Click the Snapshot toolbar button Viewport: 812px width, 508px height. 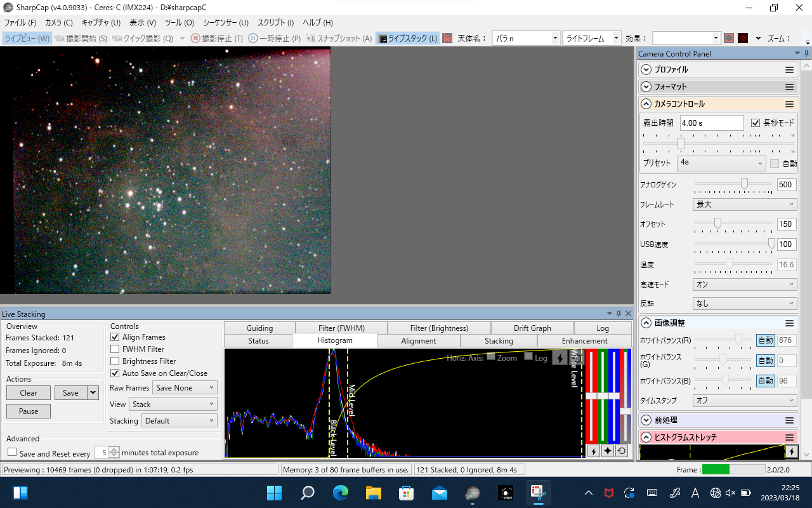339,38
